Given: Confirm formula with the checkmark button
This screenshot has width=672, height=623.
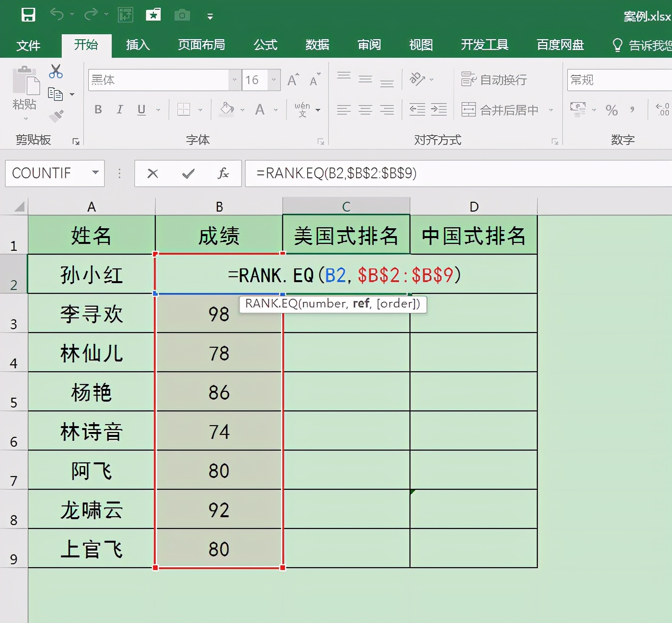Looking at the screenshot, I should (188, 173).
